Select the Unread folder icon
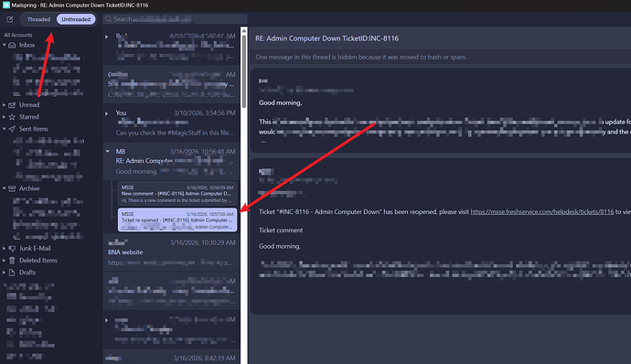631x364 pixels. 12,104
